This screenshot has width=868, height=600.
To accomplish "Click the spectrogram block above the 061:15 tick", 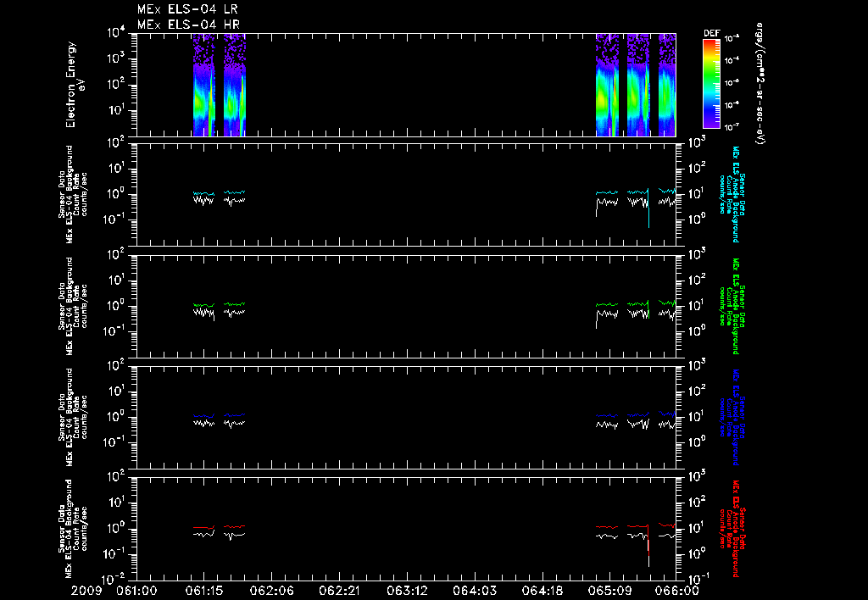I will [x=204, y=85].
